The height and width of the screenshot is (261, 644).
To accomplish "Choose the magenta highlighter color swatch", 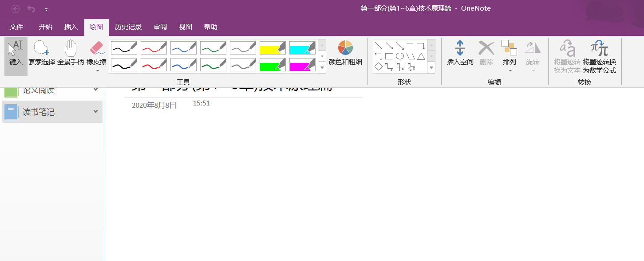I will pos(302,64).
